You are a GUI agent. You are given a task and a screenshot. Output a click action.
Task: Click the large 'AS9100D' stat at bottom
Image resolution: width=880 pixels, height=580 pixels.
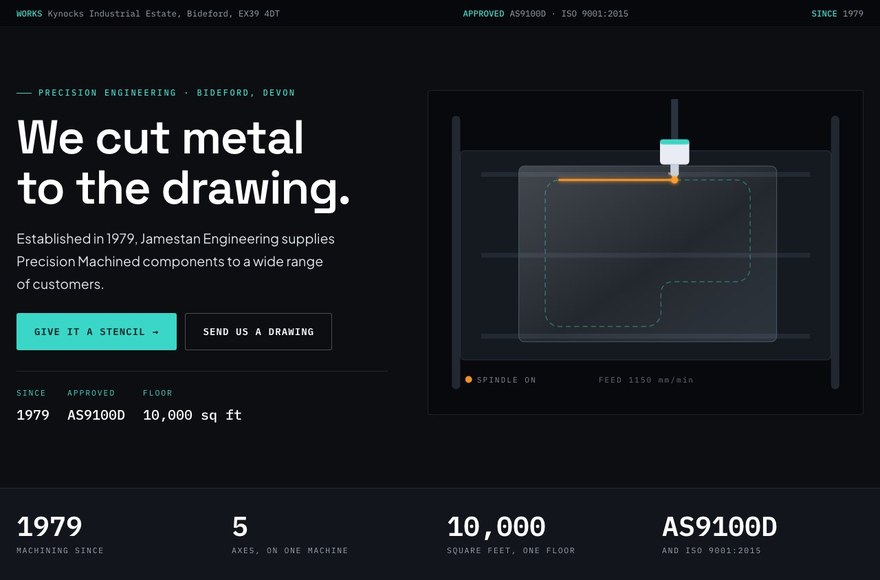pos(719,527)
